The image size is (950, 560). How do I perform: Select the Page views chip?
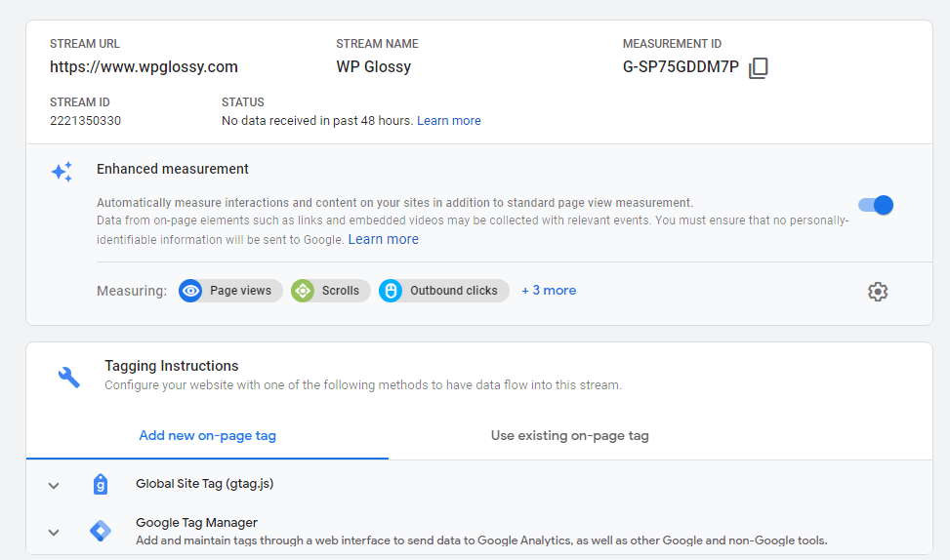click(230, 291)
